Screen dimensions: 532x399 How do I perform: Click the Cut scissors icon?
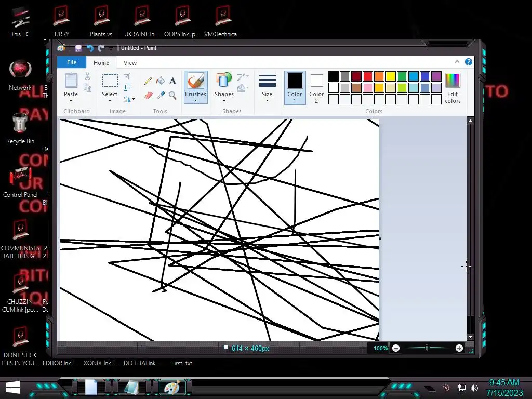87,76
